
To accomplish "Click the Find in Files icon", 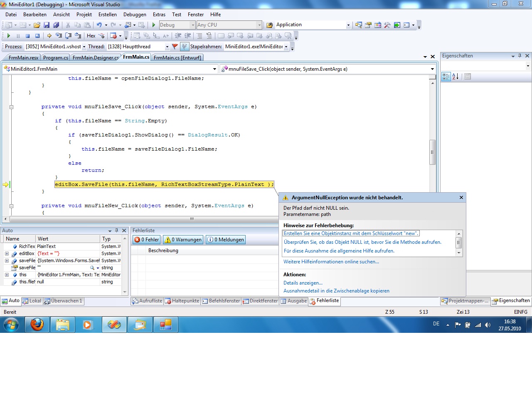I will [x=269, y=25].
